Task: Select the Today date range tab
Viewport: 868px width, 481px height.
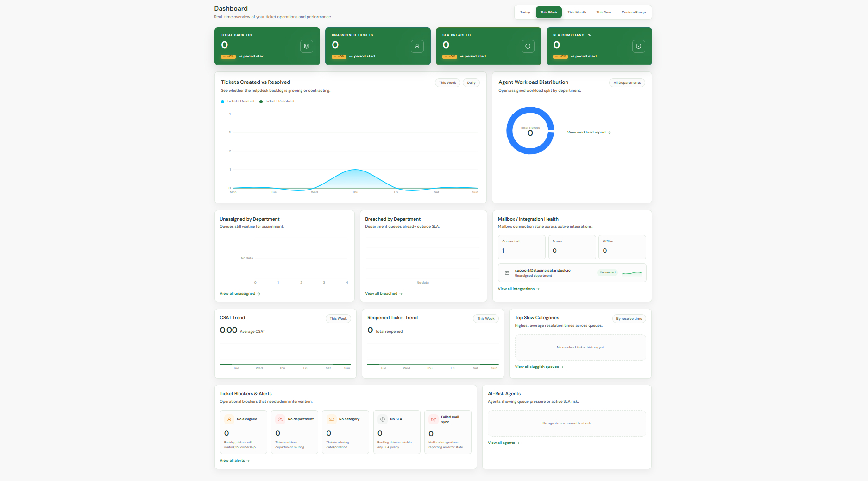Action: click(525, 13)
